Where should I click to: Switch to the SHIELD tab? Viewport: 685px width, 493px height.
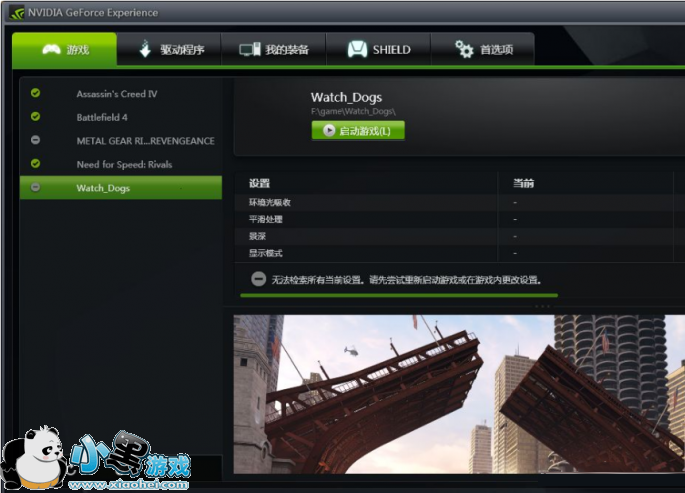point(379,49)
